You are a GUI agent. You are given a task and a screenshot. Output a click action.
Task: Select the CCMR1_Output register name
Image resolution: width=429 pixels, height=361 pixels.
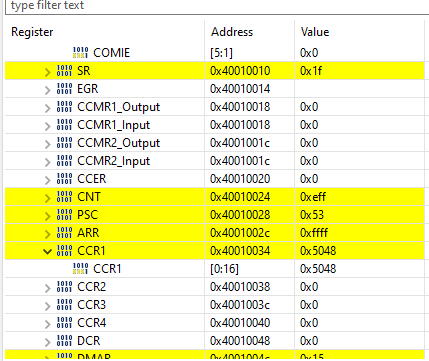pos(119,107)
